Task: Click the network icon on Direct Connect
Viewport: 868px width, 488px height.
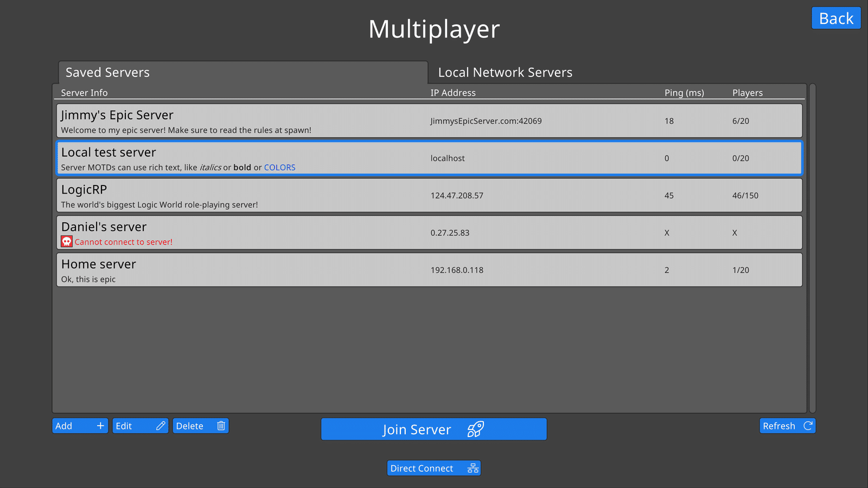Action: tap(473, 468)
